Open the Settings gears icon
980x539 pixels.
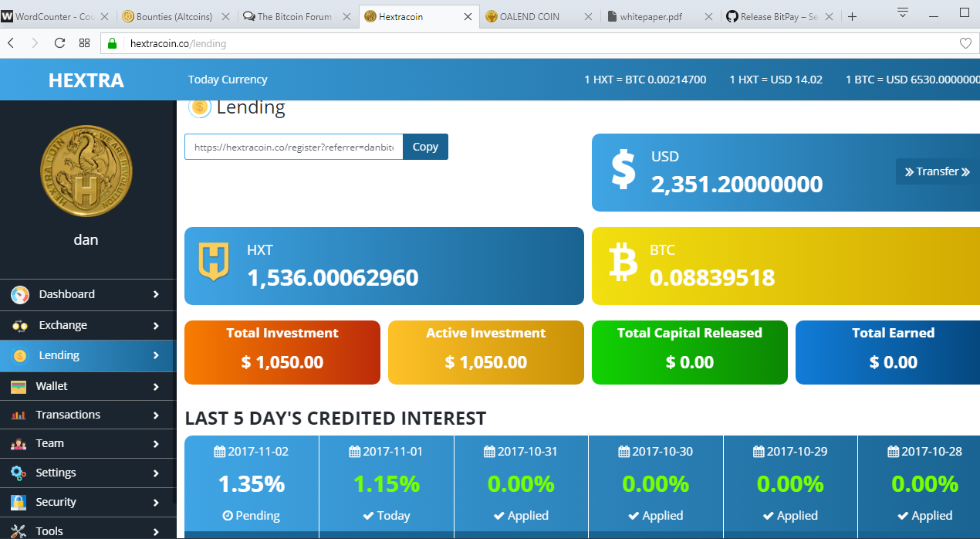click(x=19, y=473)
